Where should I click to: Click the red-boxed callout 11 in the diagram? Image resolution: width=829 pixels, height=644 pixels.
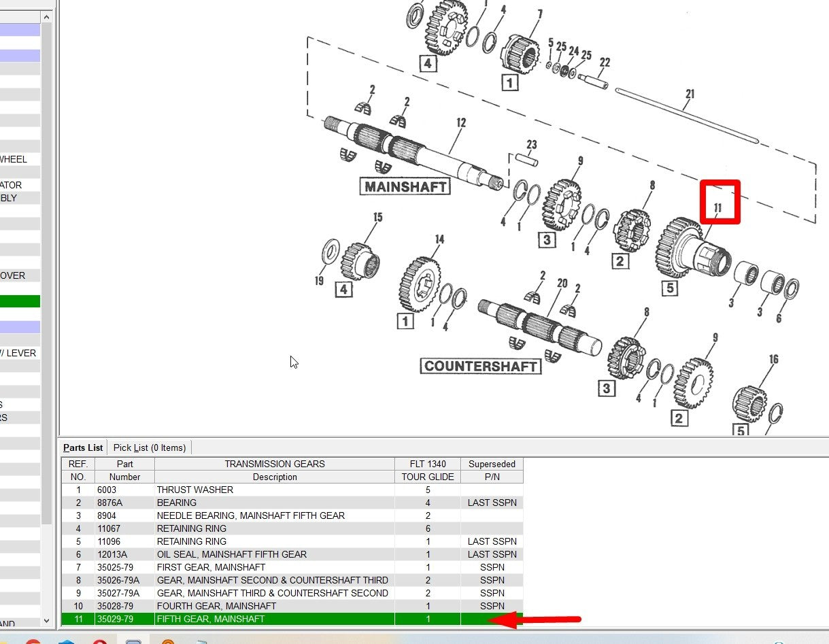click(x=720, y=206)
